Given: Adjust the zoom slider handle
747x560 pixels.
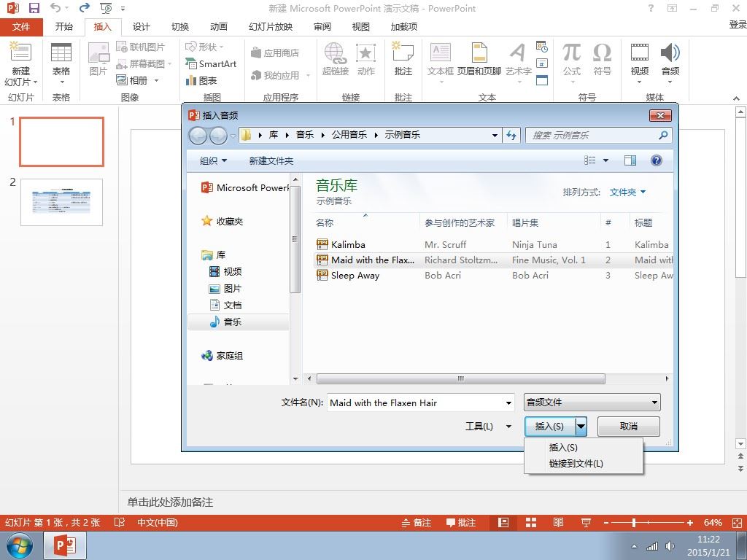Looking at the screenshot, I should pyautogui.click(x=634, y=523).
